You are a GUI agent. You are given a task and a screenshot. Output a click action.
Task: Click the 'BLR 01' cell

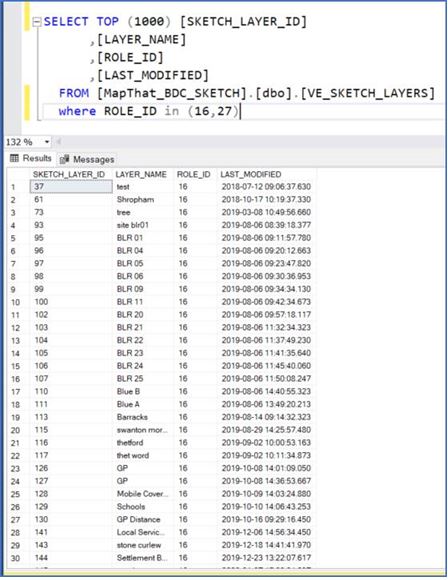point(143,238)
